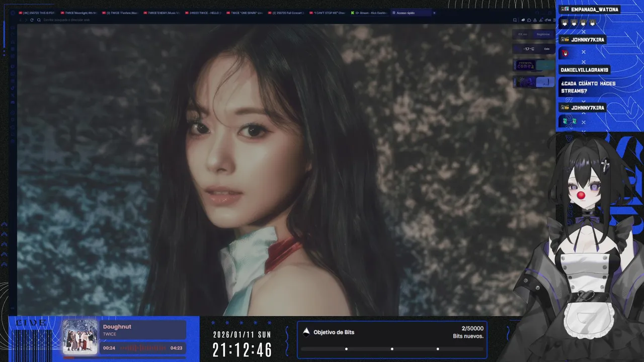Image resolution: width=644 pixels, height=362 pixels.
Task: Click the red emote in JOHNNY7KIRA's message
Action: click(565, 53)
